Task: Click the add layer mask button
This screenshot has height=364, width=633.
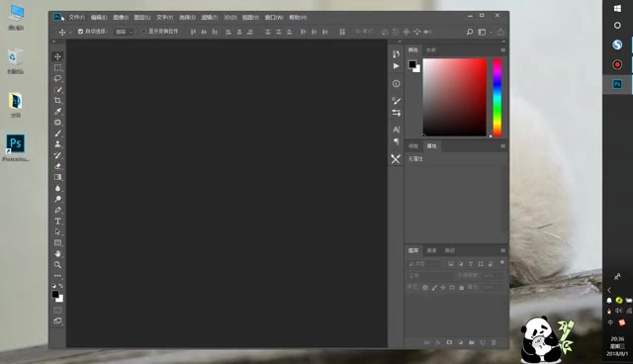Action: [x=449, y=342]
